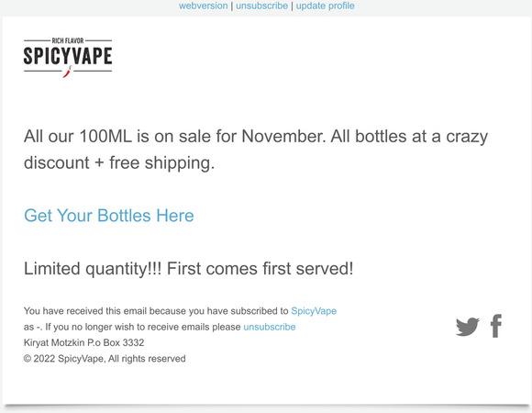Screen dimensions: 532x413
Task: Click the separator between webversion and unsubscribe
Action: [x=232, y=6]
